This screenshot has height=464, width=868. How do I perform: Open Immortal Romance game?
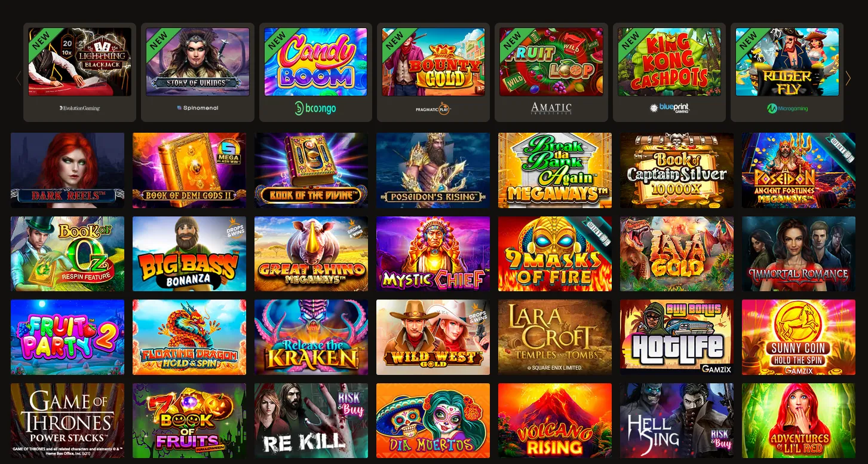coord(799,254)
